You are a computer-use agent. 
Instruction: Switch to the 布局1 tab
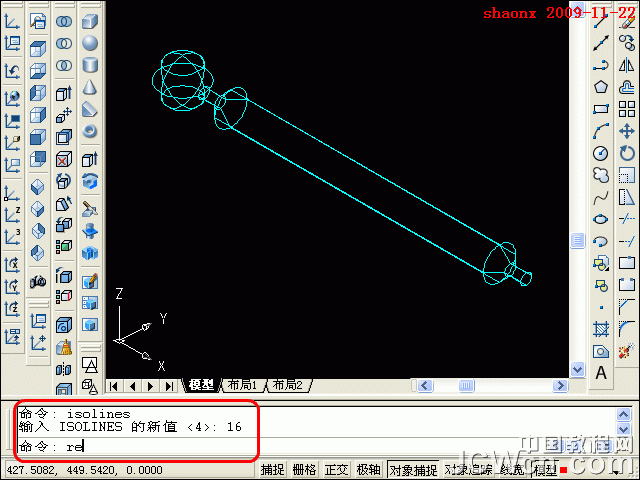coord(242,384)
